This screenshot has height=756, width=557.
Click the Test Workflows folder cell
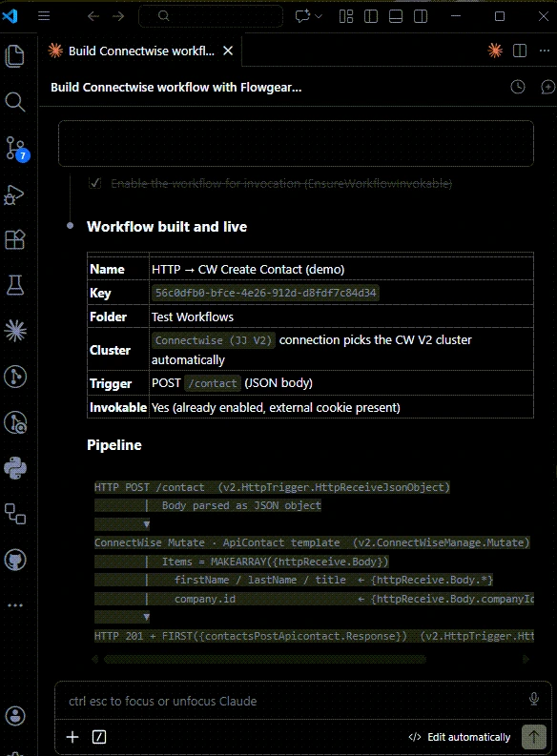193,317
